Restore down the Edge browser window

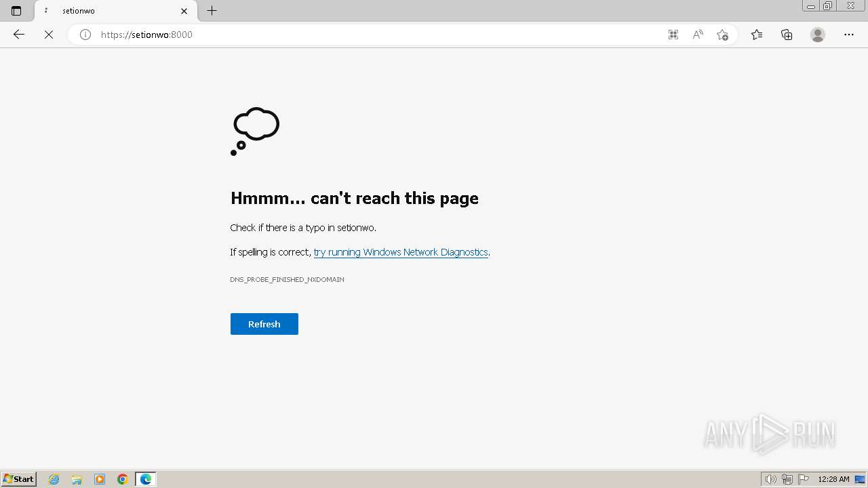pos(828,6)
